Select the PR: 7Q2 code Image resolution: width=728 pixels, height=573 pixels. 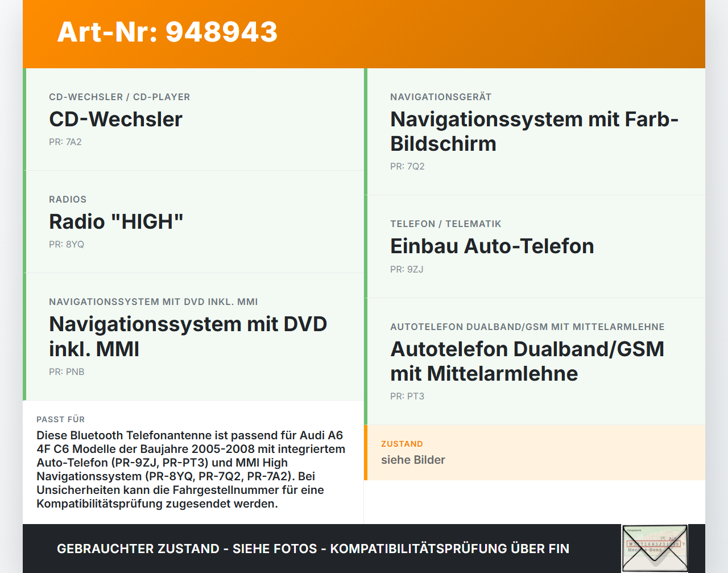click(407, 166)
